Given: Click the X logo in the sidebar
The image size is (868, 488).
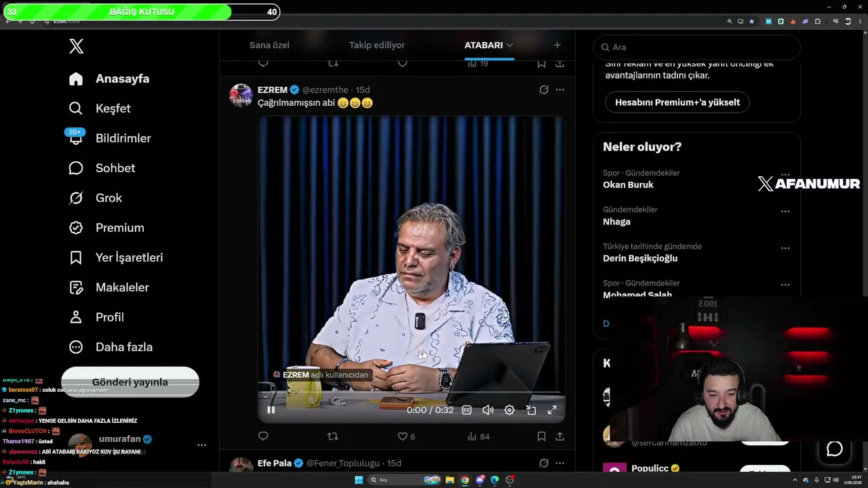Looking at the screenshot, I should pyautogui.click(x=76, y=46).
